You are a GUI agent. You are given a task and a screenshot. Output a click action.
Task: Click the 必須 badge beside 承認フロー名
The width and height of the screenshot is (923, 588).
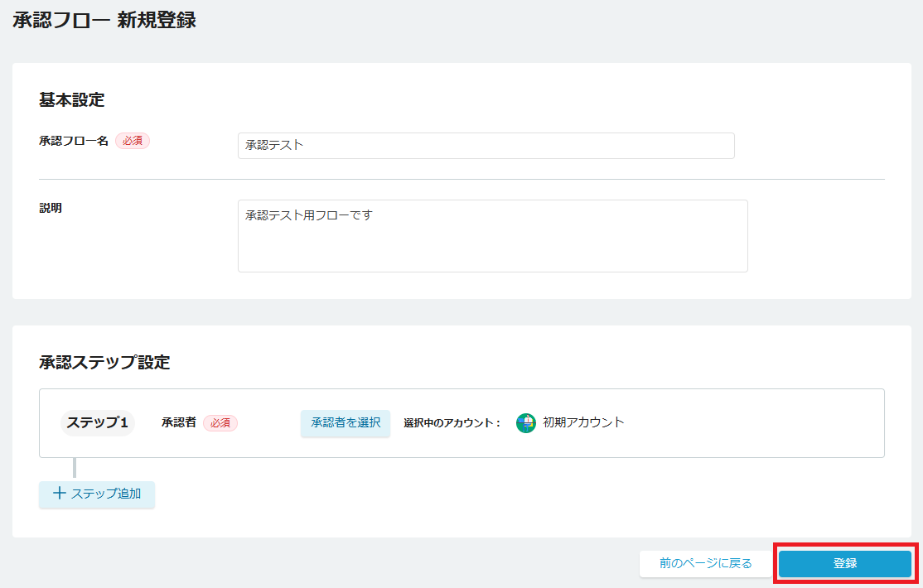coord(133,141)
